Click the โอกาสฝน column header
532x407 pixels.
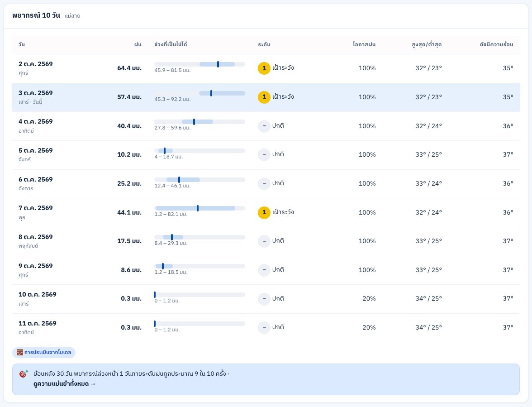tap(364, 44)
